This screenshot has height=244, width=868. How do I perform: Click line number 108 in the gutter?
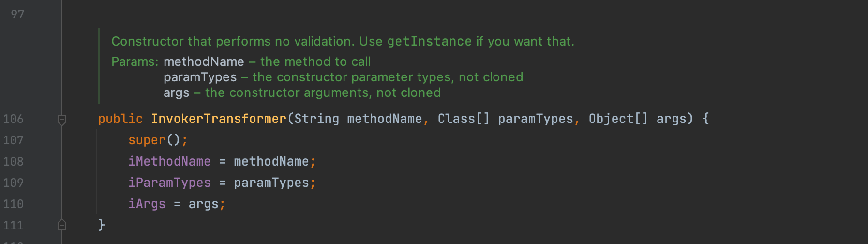(14, 162)
